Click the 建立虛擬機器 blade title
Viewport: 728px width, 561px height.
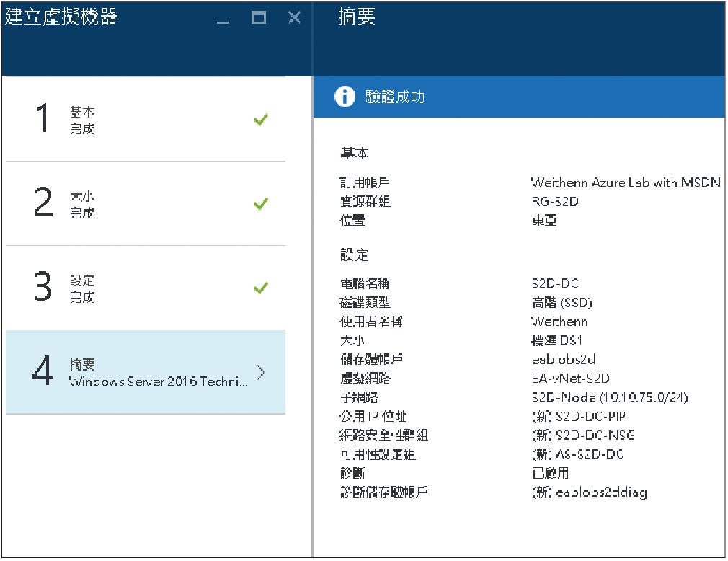[61, 17]
